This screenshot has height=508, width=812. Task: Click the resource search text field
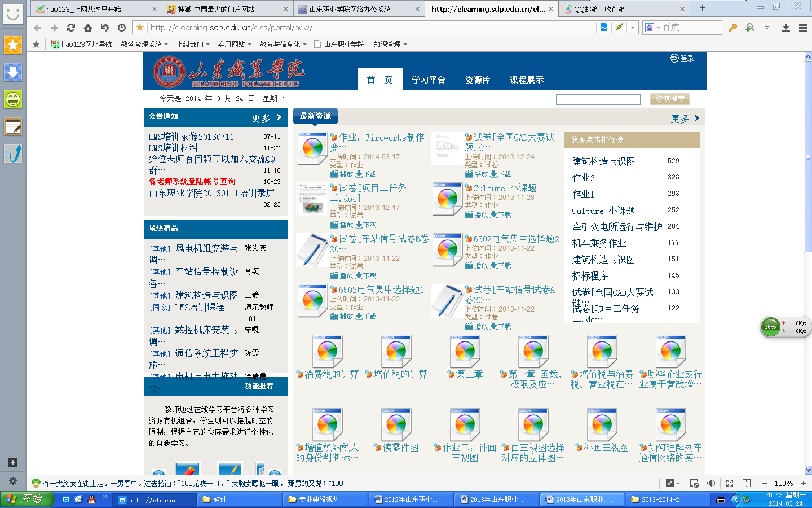point(598,99)
